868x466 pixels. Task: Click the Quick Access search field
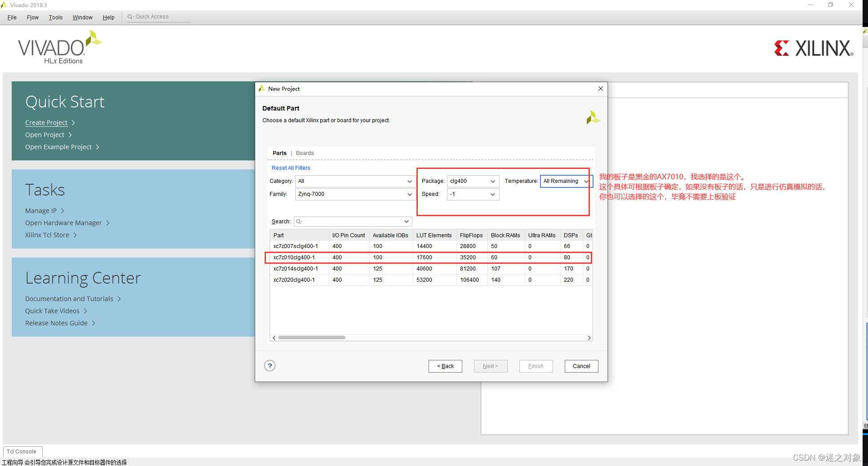pyautogui.click(x=159, y=17)
